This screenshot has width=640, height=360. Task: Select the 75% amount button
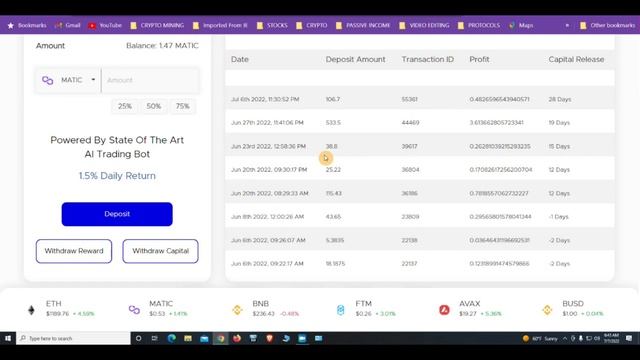(182, 106)
